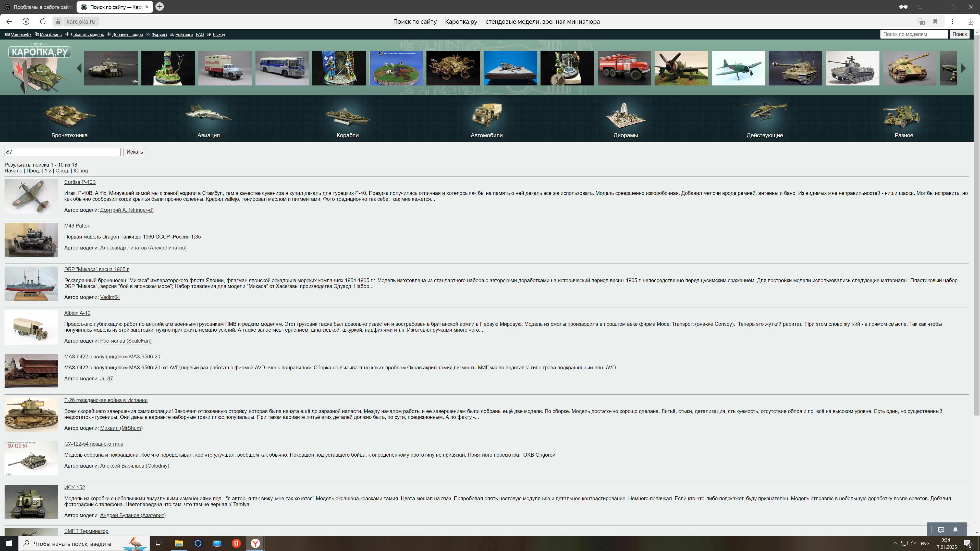Screen dimensions: 980x551
Task: Open the Curtiss P-40B result link
Action: coord(80,182)
